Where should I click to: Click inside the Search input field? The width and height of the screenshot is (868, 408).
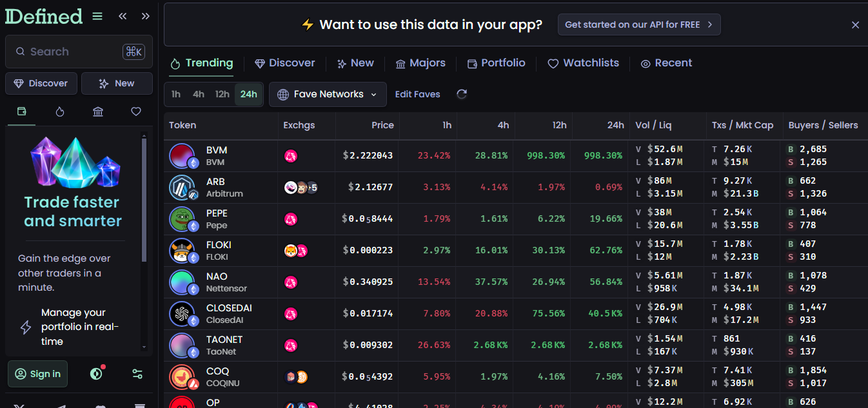71,51
